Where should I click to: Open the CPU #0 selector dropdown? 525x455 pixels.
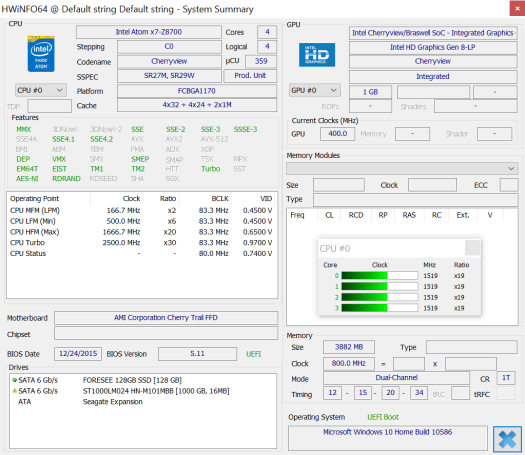(41, 90)
